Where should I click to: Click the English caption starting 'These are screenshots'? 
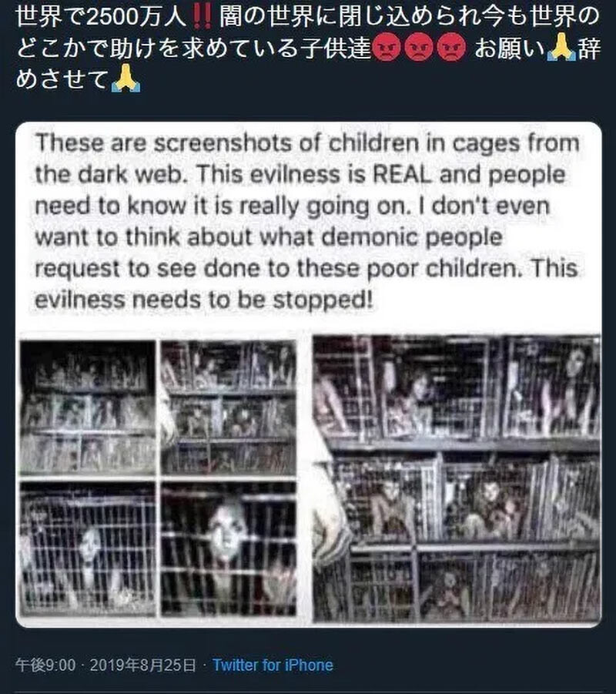pyautogui.click(x=306, y=221)
